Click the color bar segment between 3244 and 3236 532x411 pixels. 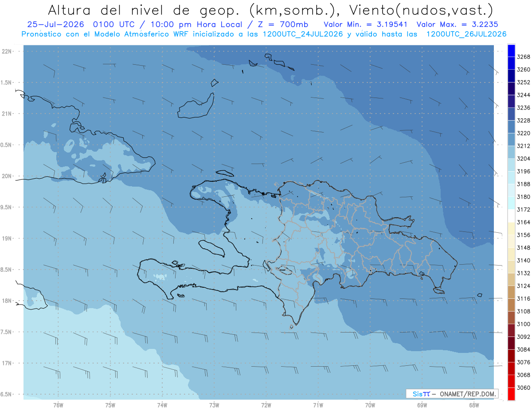click(511, 102)
